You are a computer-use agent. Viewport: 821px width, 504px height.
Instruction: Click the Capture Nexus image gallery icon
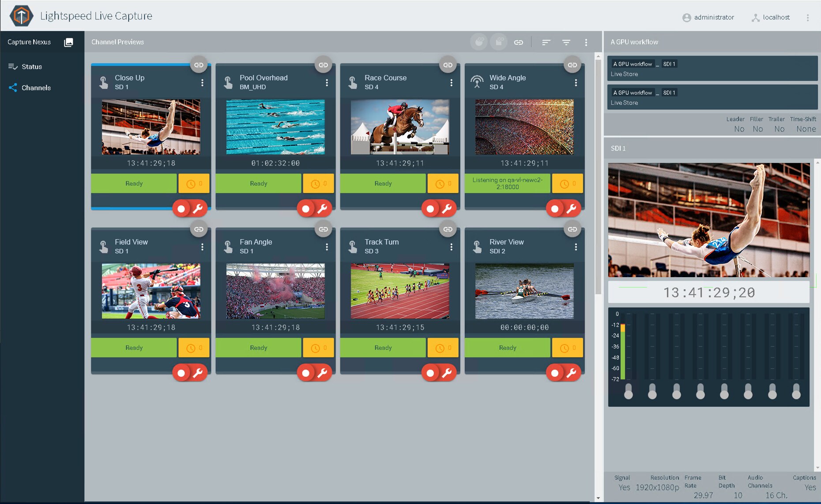[68, 42]
